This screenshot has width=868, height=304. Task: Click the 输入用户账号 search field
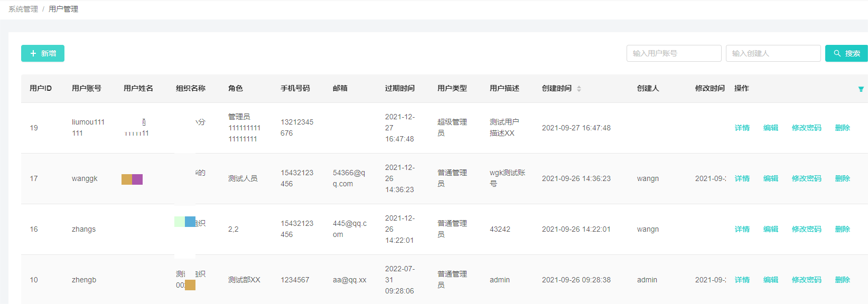tap(674, 53)
